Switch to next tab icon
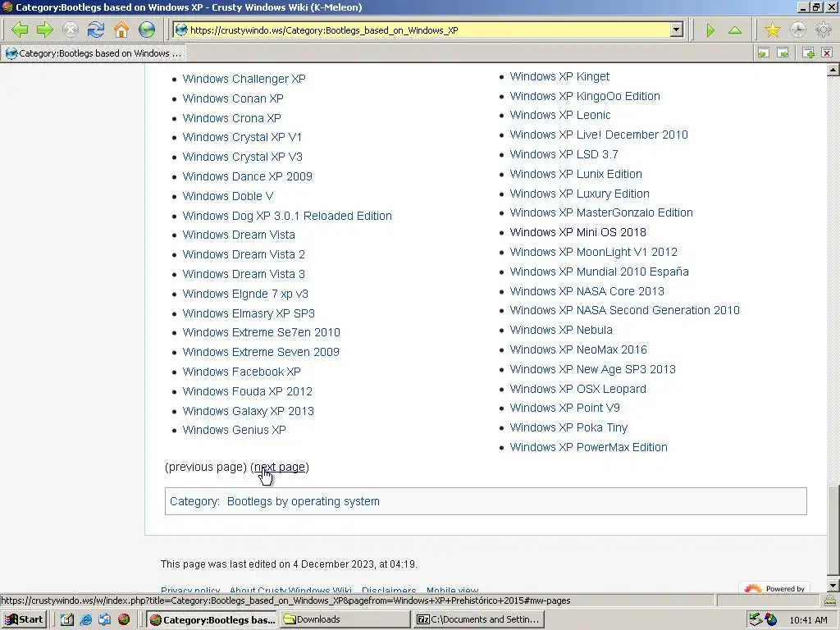Viewport: 840px width, 630px height. 783,52
